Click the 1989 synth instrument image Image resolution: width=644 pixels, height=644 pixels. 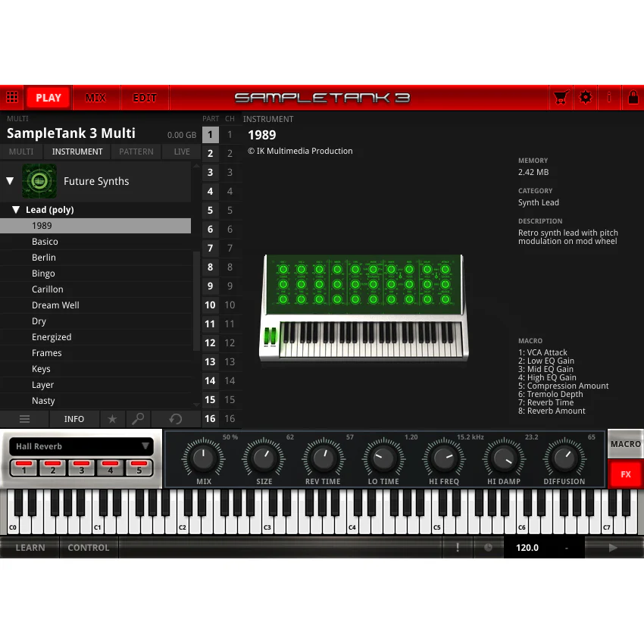pos(364,308)
